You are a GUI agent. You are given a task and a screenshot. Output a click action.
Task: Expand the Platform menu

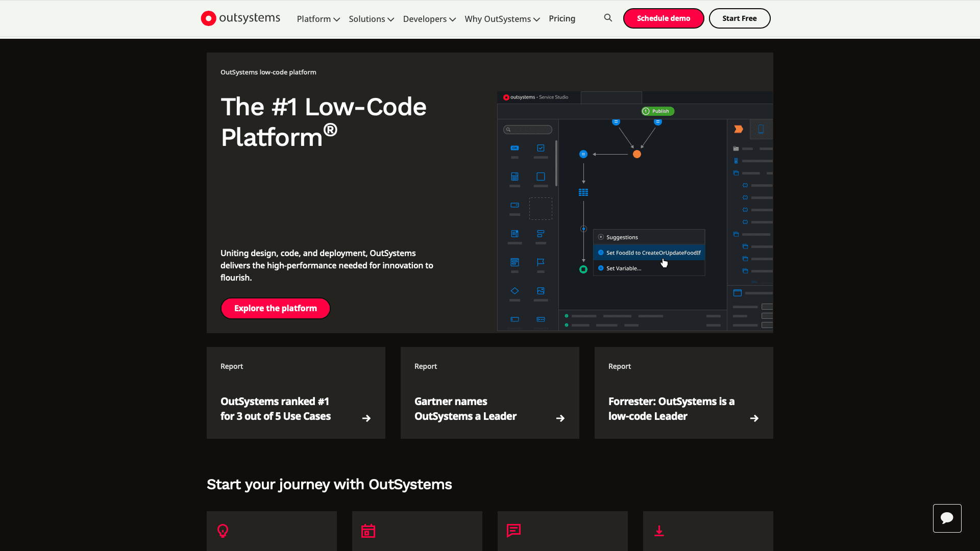click(x=318, y=19)
